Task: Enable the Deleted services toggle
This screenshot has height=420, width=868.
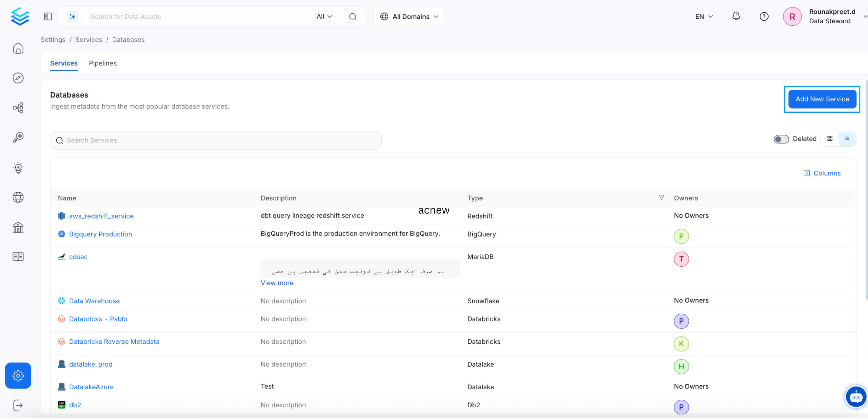Action: coord(781,139)
